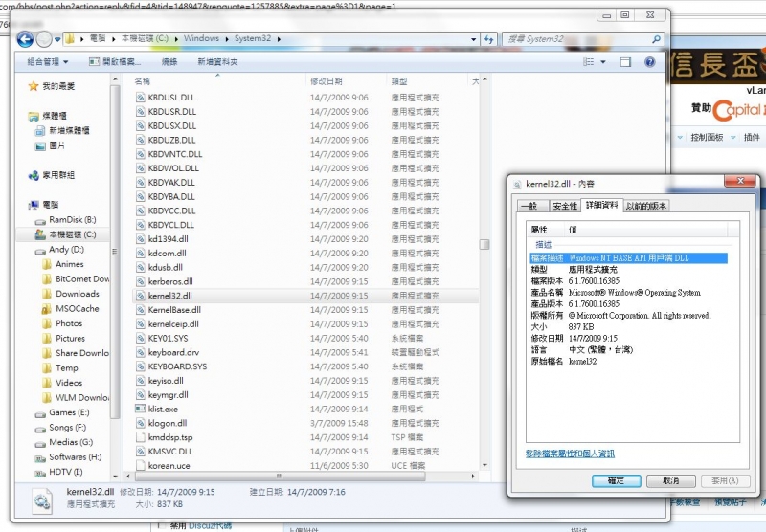Select the KMSVC.DLL file icon
This screenshot has width=766, height=532.
tap(140, 451)
